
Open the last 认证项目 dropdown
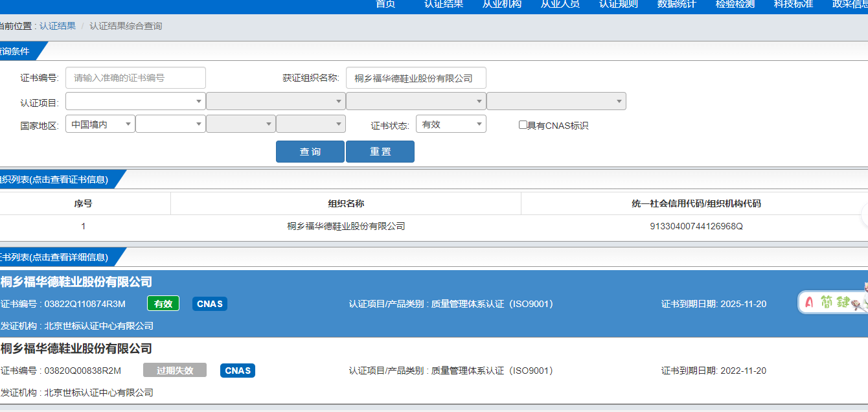(556, 101)
